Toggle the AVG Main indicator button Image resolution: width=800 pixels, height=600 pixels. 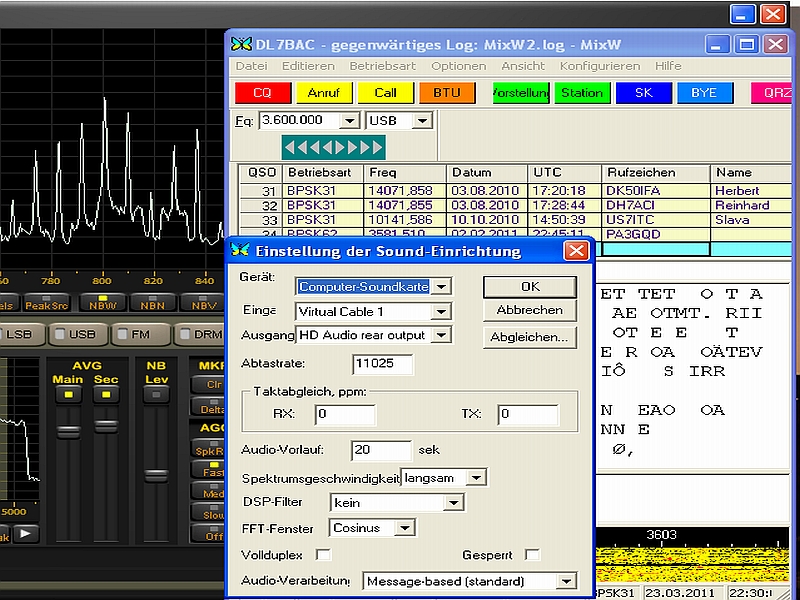tap(68, 394)
